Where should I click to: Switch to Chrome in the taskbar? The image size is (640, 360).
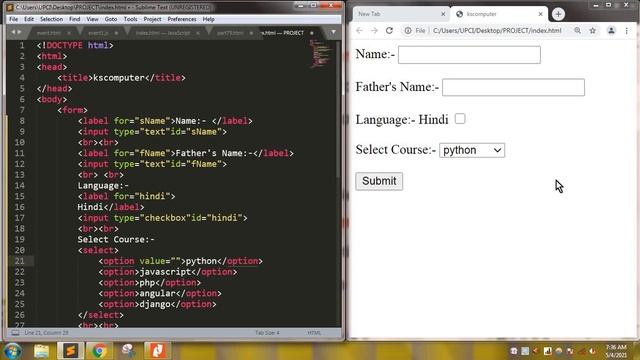pyautogui.click(x=99, y=351)
